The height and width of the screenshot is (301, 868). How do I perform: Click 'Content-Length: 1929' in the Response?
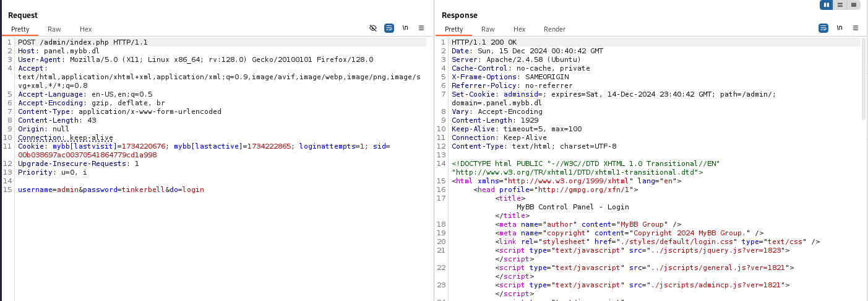point(495,120)
